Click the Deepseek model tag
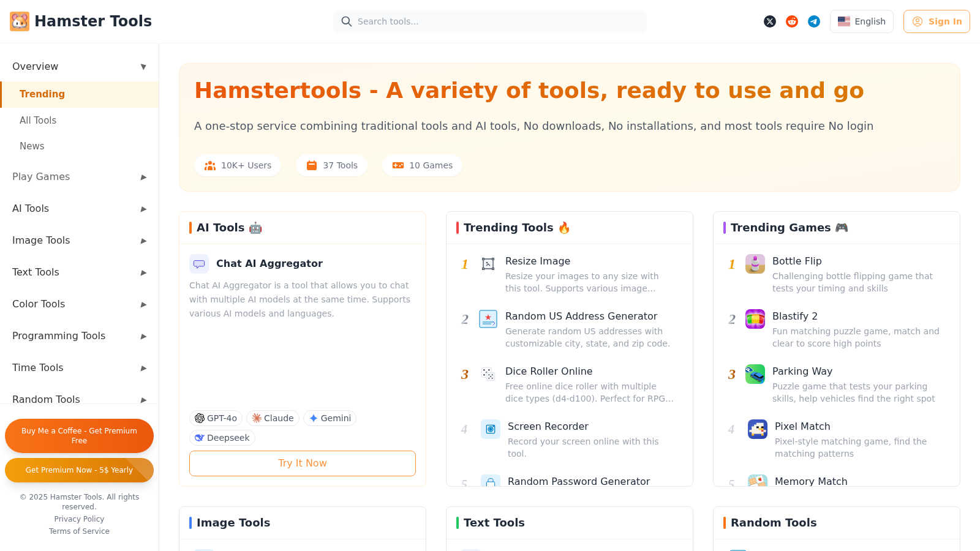980x551 pixels. (x=222, y=438)
